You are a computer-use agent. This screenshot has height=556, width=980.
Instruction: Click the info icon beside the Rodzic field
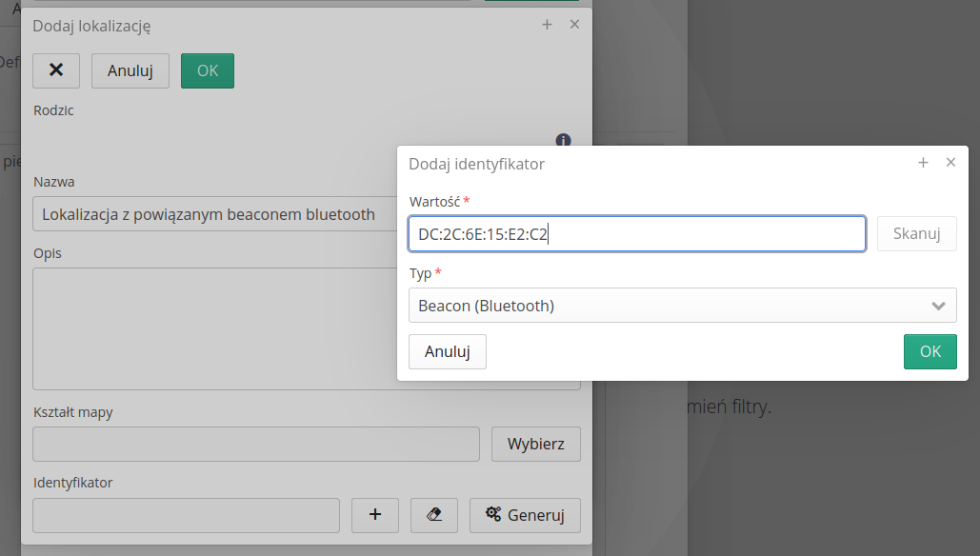(x=563, y=140)
